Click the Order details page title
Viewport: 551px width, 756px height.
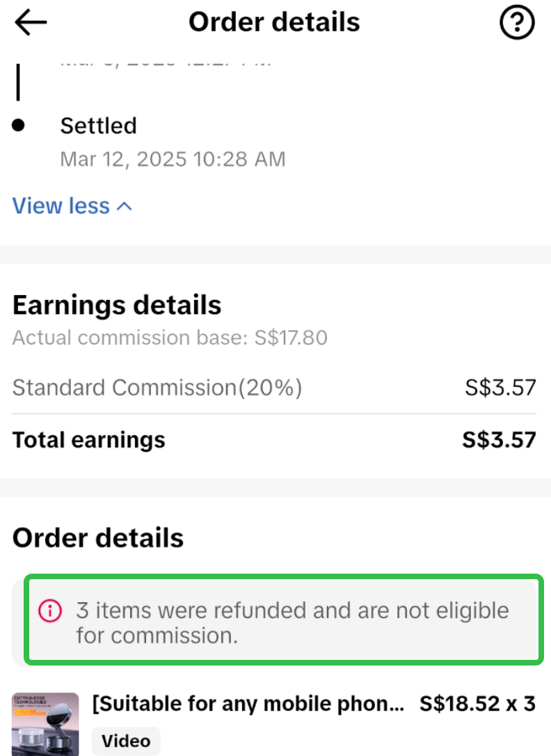tap(274, 23)
